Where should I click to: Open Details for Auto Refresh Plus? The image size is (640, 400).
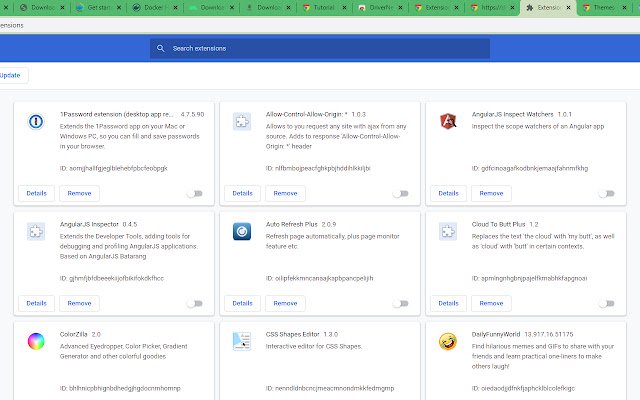(242, 303)
